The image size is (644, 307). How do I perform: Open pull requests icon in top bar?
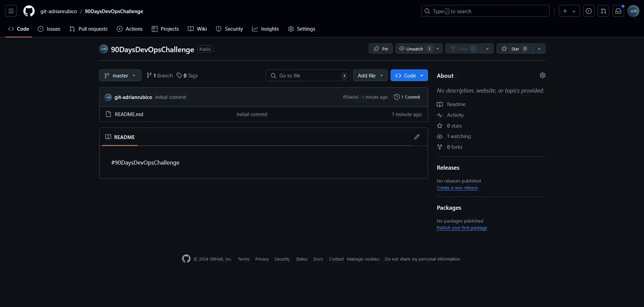tap(604, 11)
